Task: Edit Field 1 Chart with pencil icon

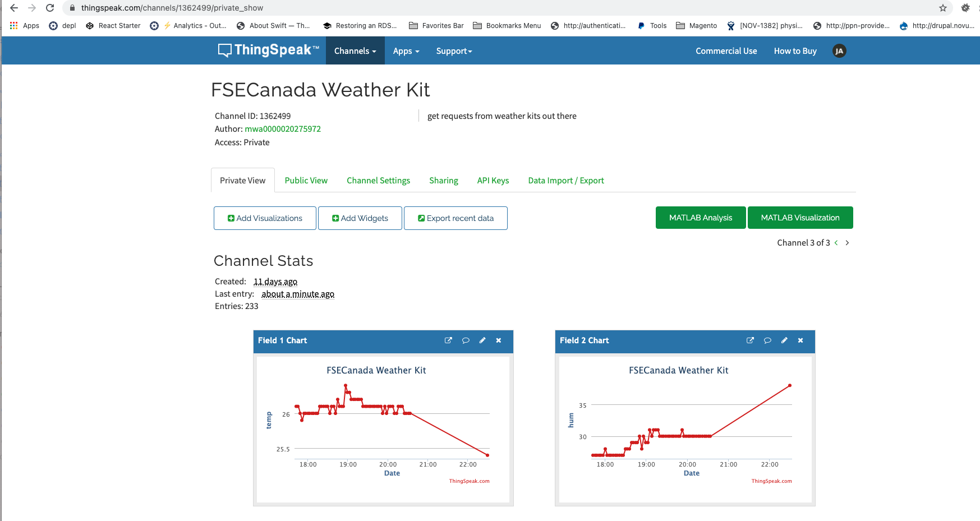Action: 482,340
